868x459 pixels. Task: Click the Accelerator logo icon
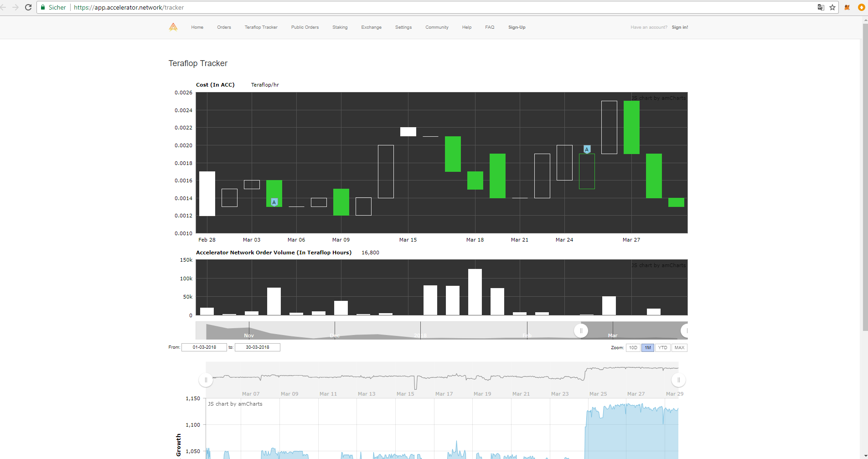pos(173,27)
